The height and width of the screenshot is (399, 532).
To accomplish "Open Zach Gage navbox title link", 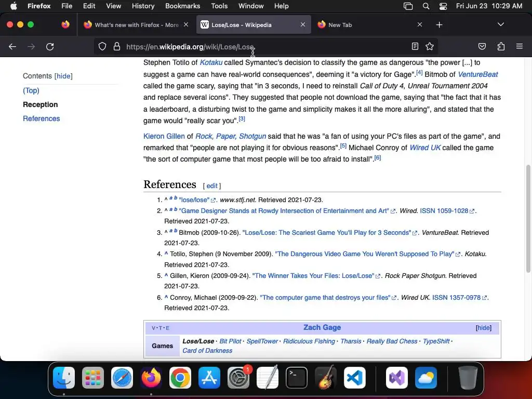I will coord(322,327).
